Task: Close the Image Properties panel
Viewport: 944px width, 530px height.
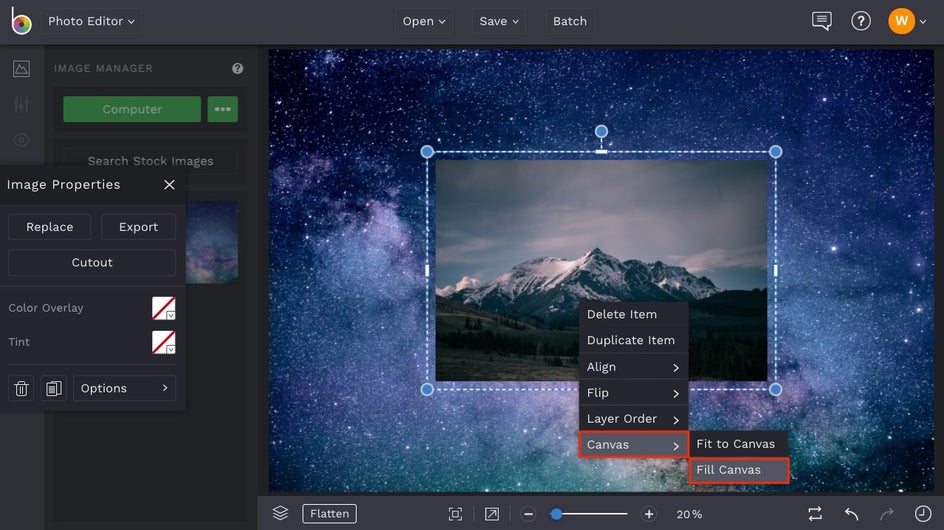Action: coord(169,185)
